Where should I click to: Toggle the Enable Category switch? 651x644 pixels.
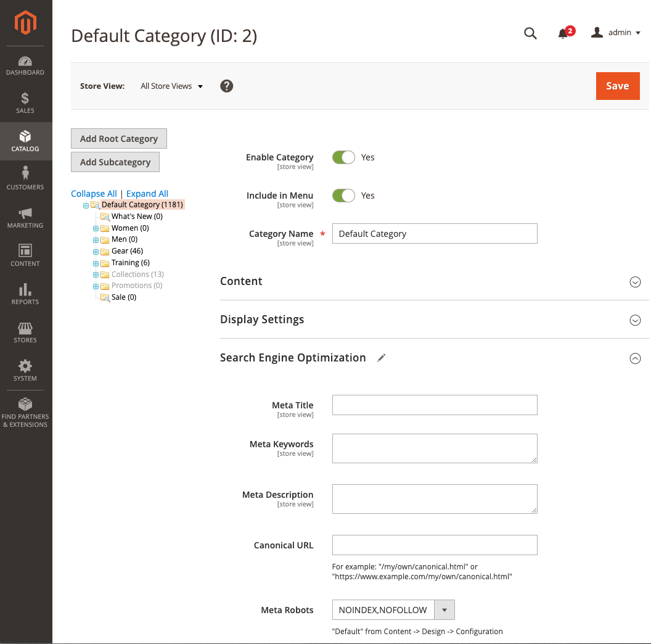click(x=343, y=157)
